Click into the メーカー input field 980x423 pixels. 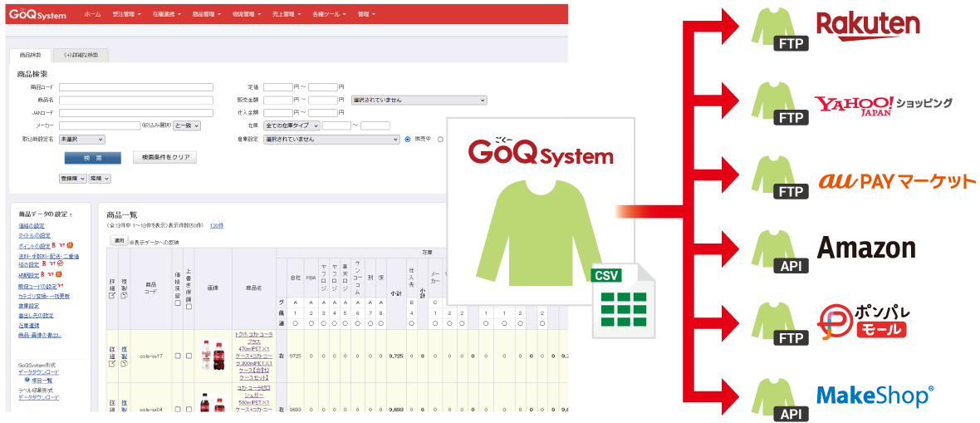pos(100,125)
